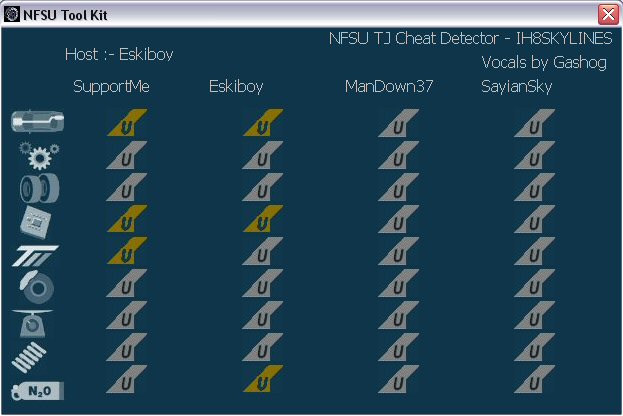Click SayianSky's gears row indicator
The image size is (623, 416).
tap(534, 155)
